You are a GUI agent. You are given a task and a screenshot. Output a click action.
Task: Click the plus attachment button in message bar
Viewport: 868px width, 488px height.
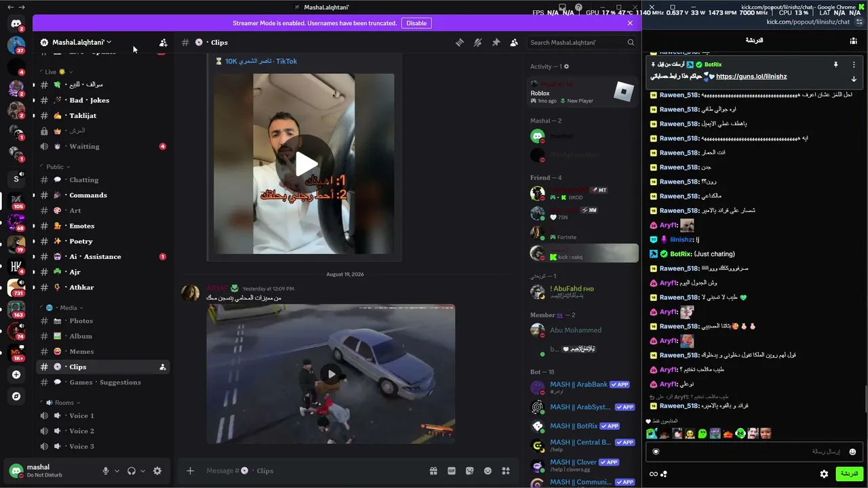click(191, 470)
